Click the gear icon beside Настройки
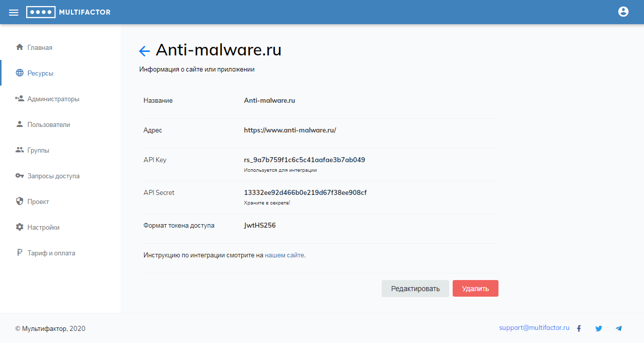Screen dimensions: 644x343 tap(20, 227)
